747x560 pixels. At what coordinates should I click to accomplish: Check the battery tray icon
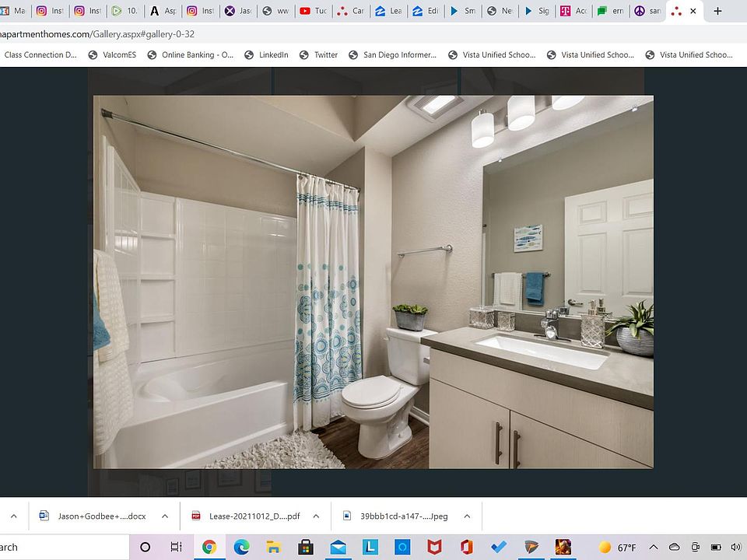pos(716,547)
